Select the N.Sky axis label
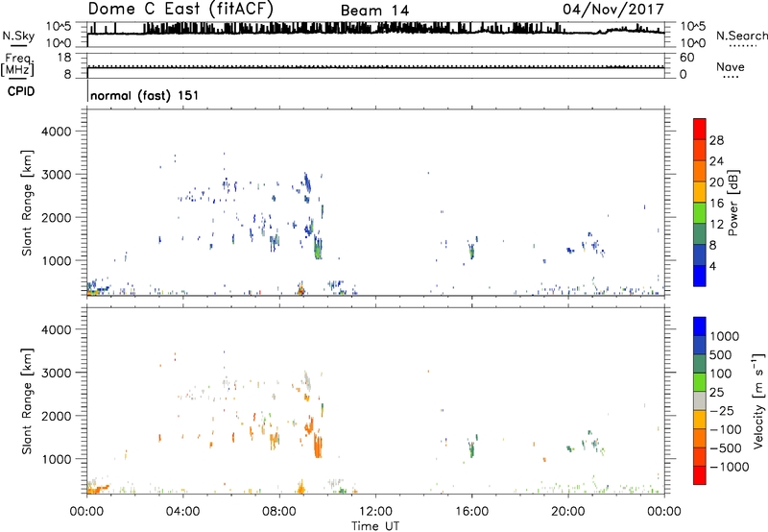The width and height of the screenshot is (768, 532). click(x=18, y=36)
